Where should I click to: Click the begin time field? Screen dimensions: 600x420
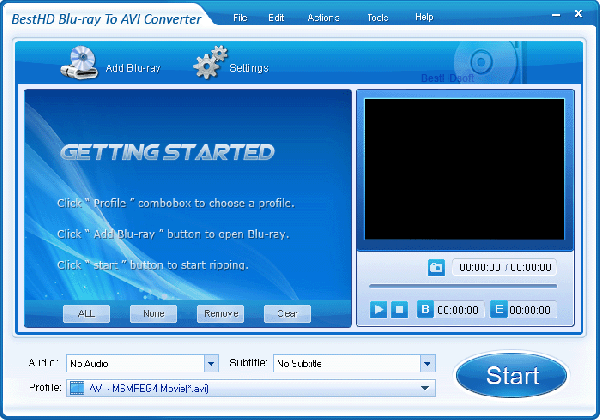click(x=459, y=309)
